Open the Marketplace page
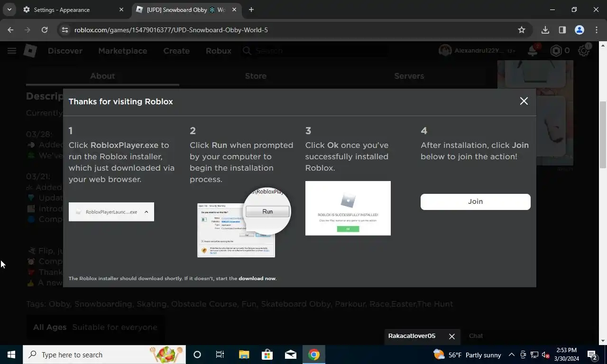The width and height of the screenshot is (607, 364). click(x=122, y=51)
